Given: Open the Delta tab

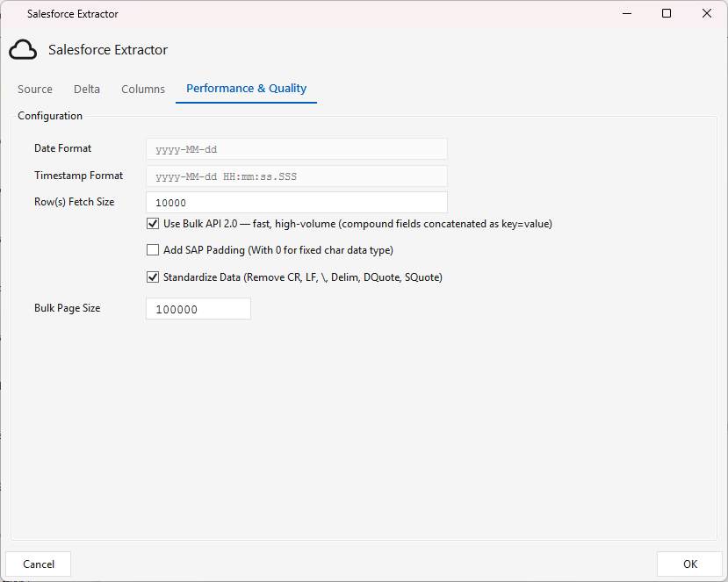Looking at the screenshot, I should 87,90.
